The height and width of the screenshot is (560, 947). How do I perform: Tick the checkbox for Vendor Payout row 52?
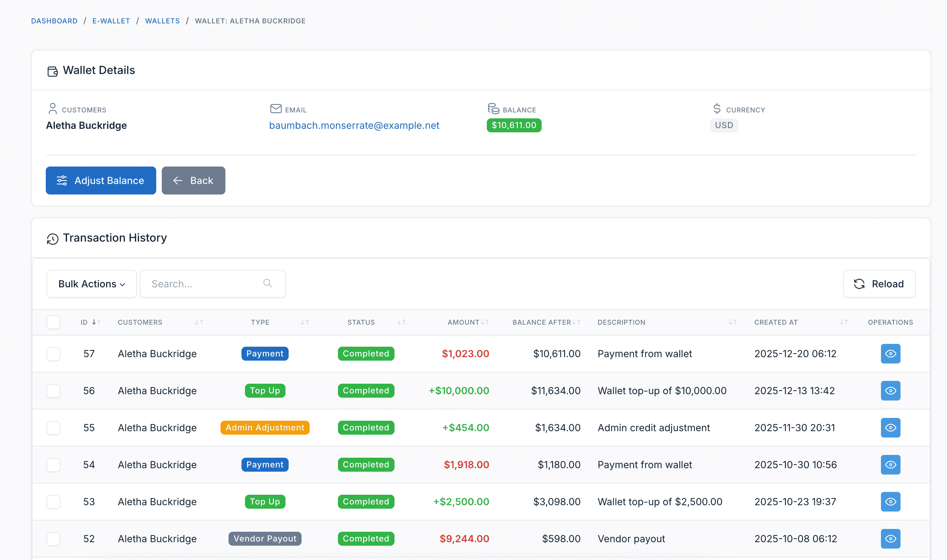click(x=53, y=539)
